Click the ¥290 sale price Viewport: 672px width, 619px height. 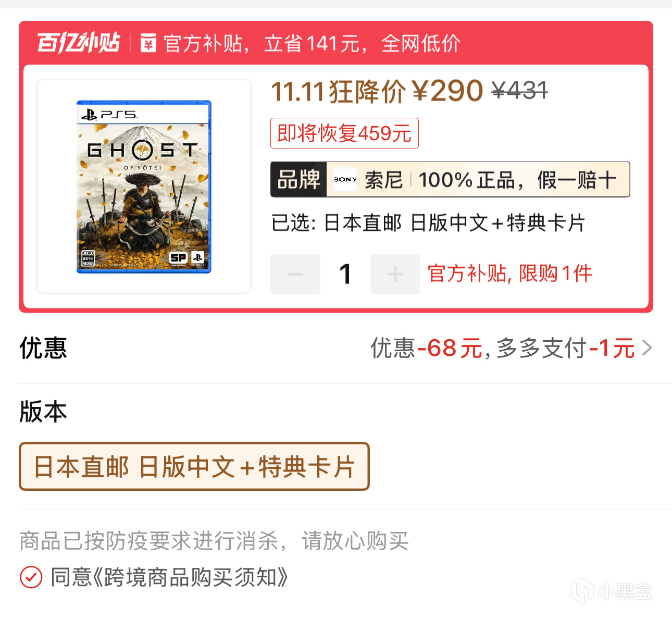pyautogui.click(x=447, y=91)
